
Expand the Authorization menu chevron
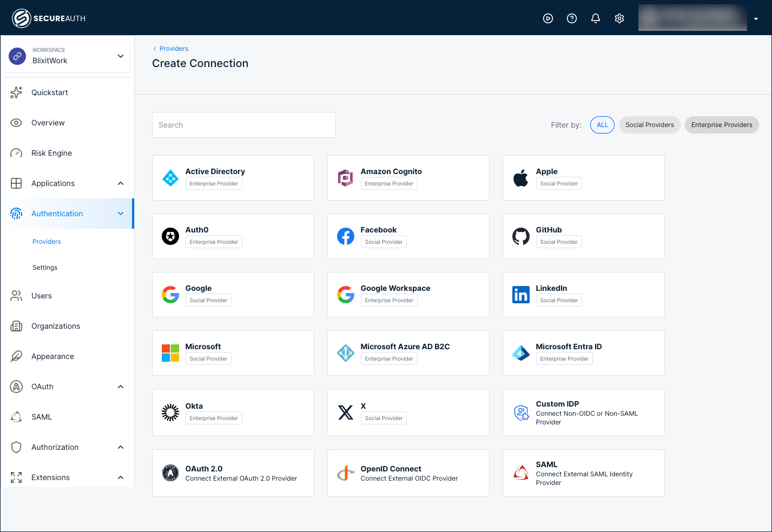coord(121,447)
